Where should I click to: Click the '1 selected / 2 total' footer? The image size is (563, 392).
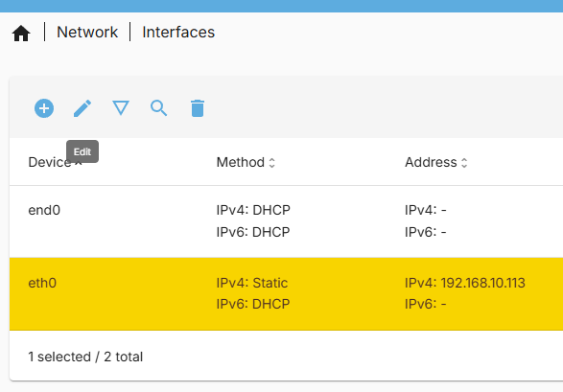(85, 357)
